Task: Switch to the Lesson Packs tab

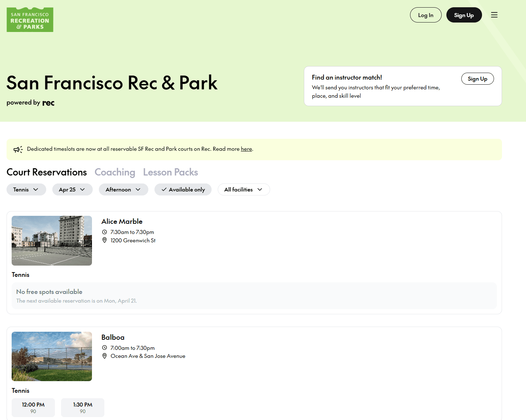Action: pos(170,172)
